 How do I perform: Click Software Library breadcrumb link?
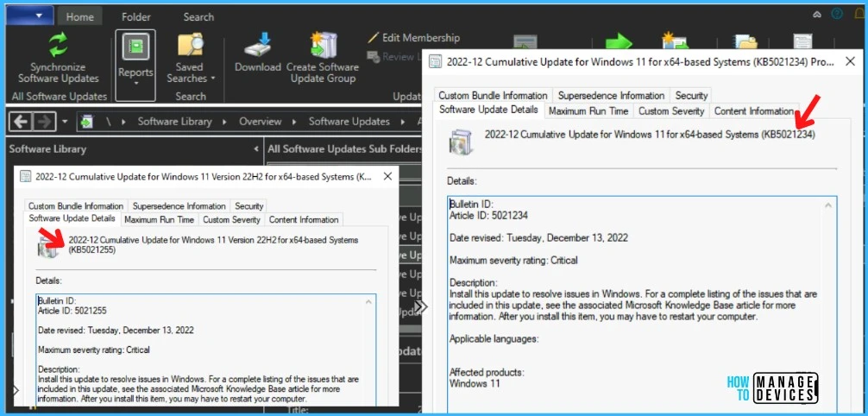point(175,122)
